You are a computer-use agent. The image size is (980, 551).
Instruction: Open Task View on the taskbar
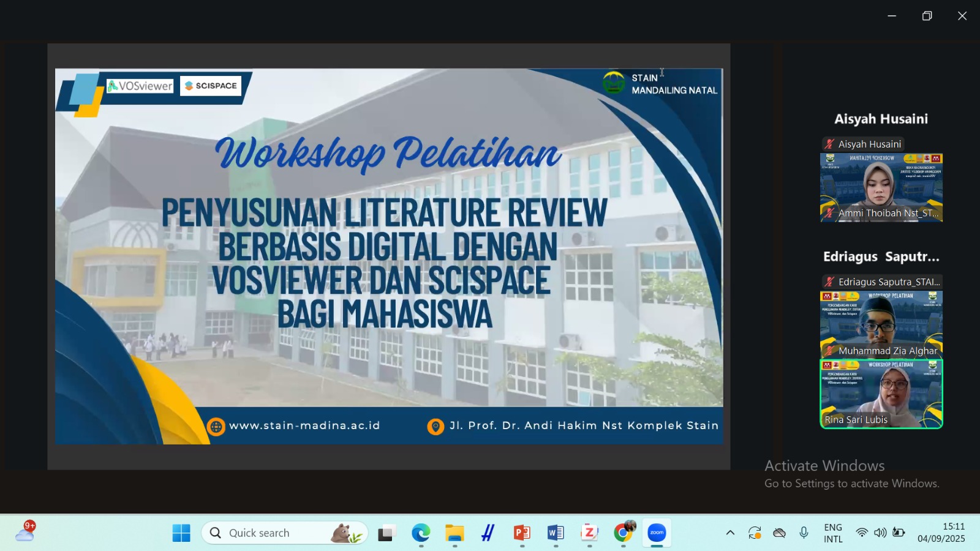click(x=386, y=533)
